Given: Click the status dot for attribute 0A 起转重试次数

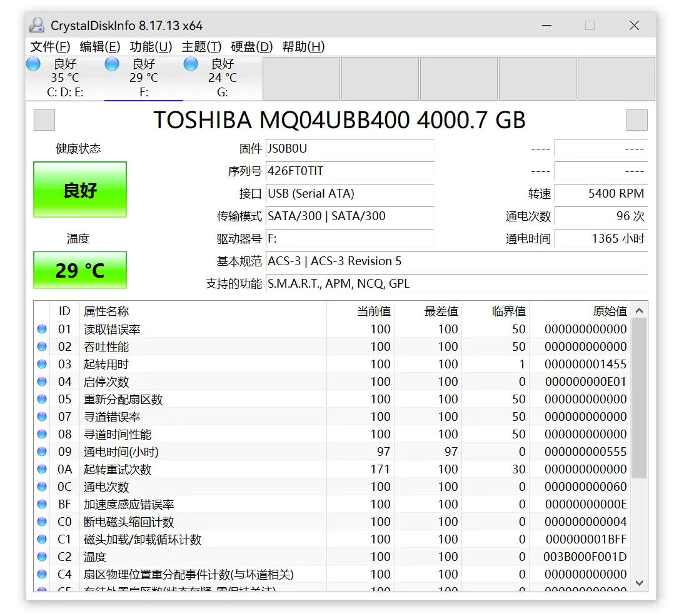Looking at the screenshot, I should click(42, 469).
